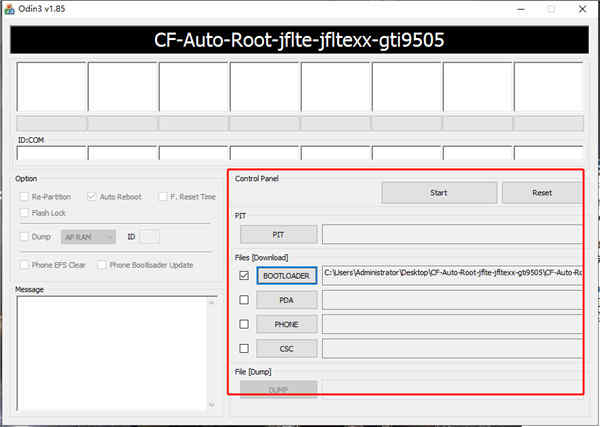
Task: Click the PDA file path field
Action: click(x=452, y=300)
